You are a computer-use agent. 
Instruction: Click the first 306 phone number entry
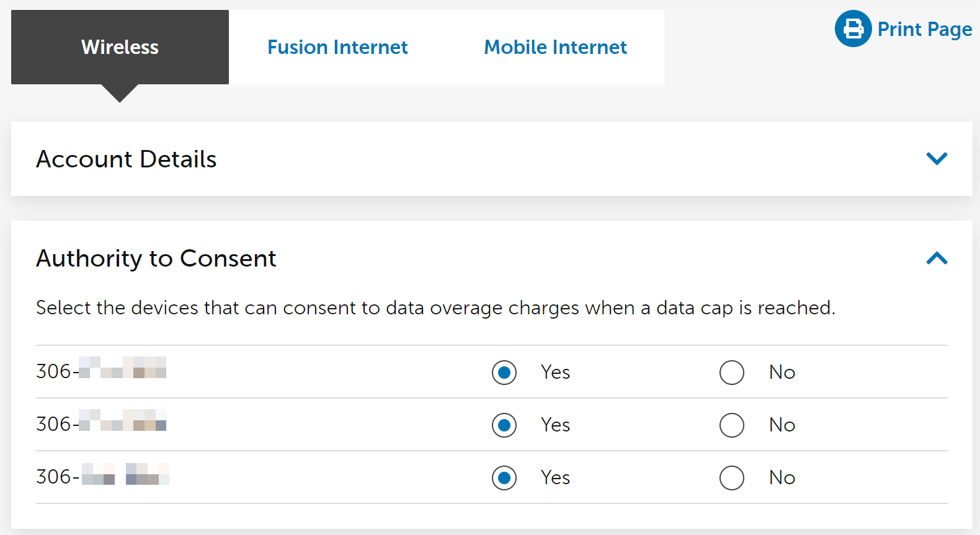pos(101,372)
